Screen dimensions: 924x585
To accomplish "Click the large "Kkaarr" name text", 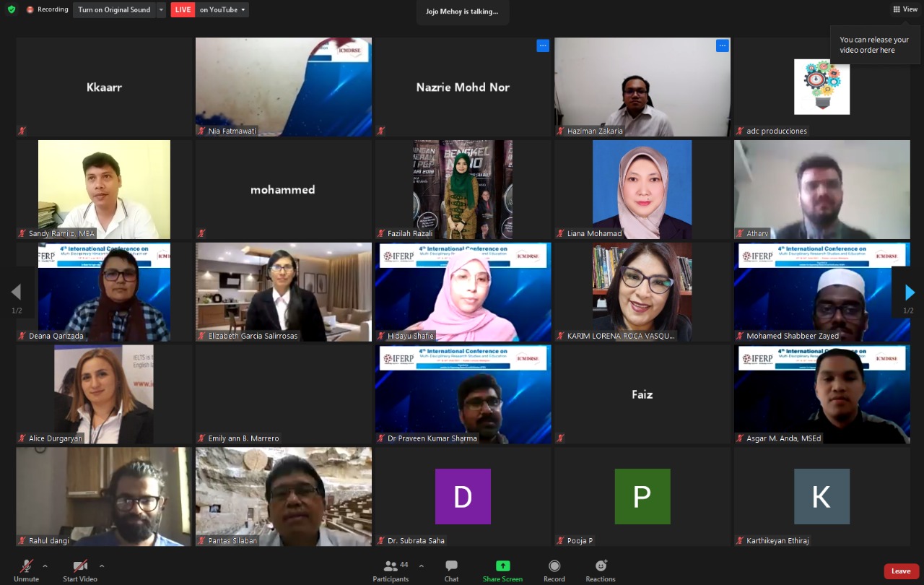I will pyautogui.click(x=104, y=87).
